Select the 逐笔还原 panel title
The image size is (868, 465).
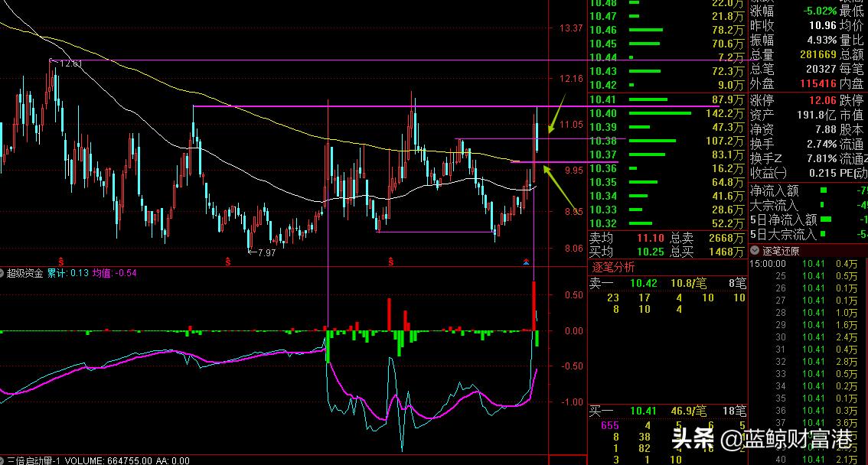(x=781, y=251)
